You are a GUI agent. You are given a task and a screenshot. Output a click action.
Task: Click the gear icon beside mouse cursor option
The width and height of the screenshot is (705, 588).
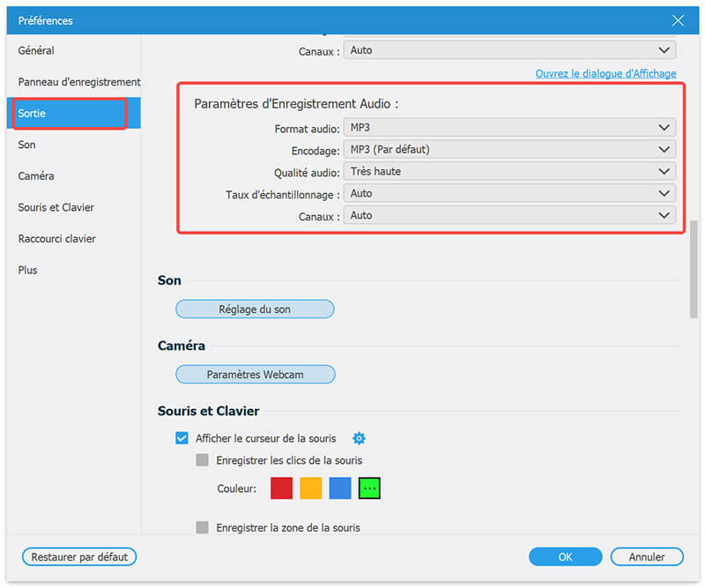[x=359, y=438]
